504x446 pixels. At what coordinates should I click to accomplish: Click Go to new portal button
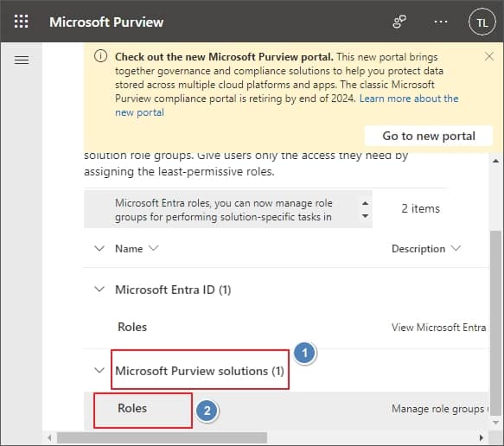click(x=429, y=136)
